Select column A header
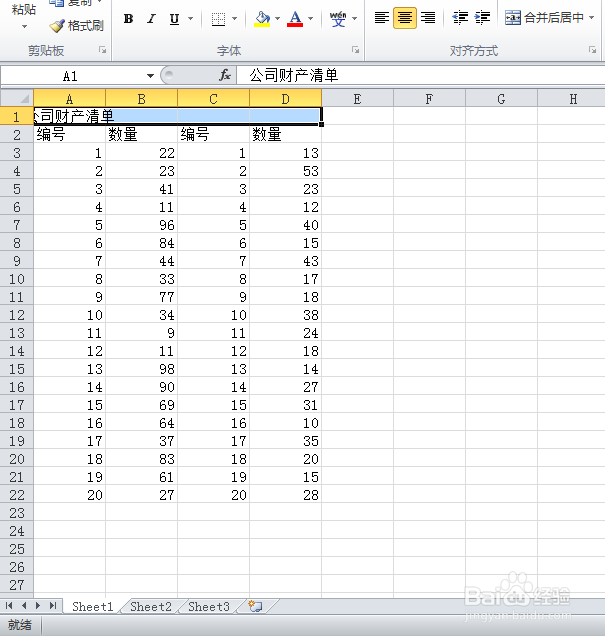 [x=69, y=99]
